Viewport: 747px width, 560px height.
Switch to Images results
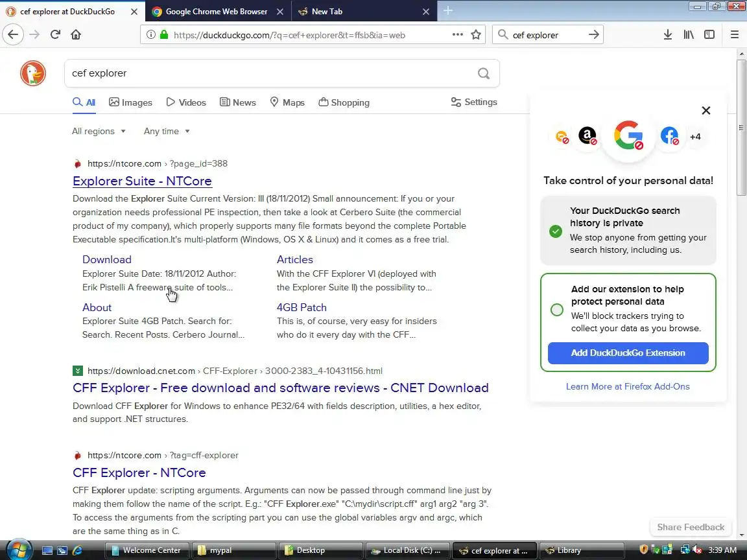tap(130, 102)
